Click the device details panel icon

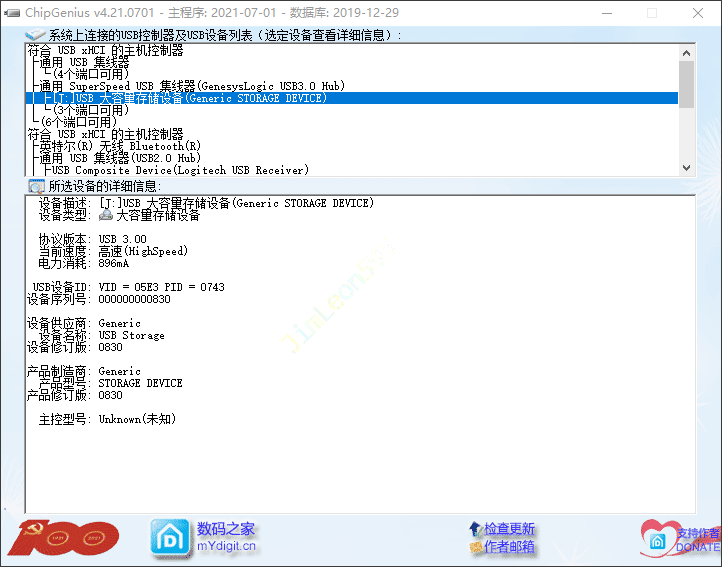(36, 186)
